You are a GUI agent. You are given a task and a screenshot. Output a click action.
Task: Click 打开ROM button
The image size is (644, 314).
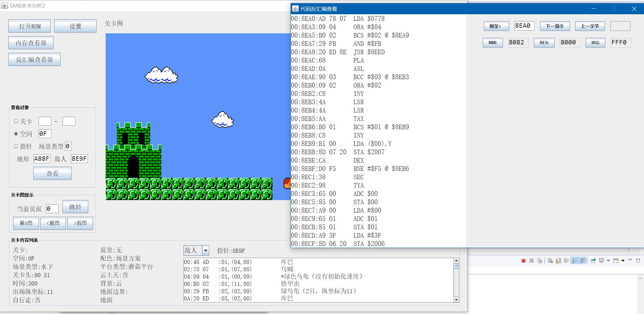[30, 26]
